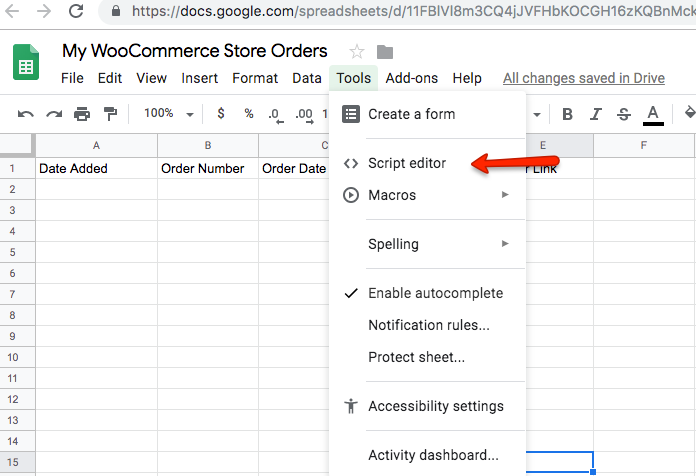Screen dimensions: 696x476
Task: Open the View menu
Action: 151,78
